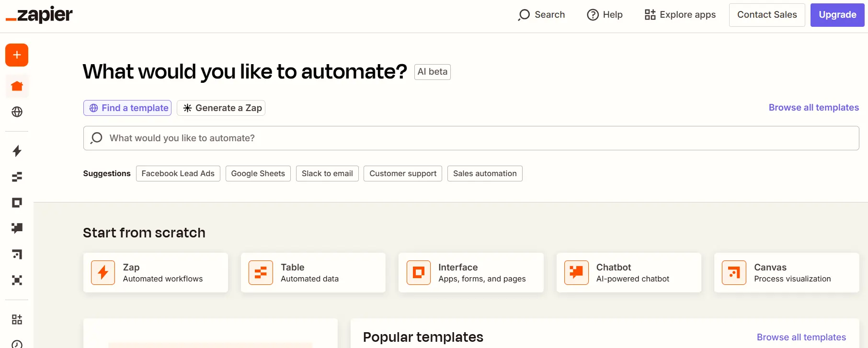
Task: Open Explore apps text in header
Action: click(x=688, y=15)
